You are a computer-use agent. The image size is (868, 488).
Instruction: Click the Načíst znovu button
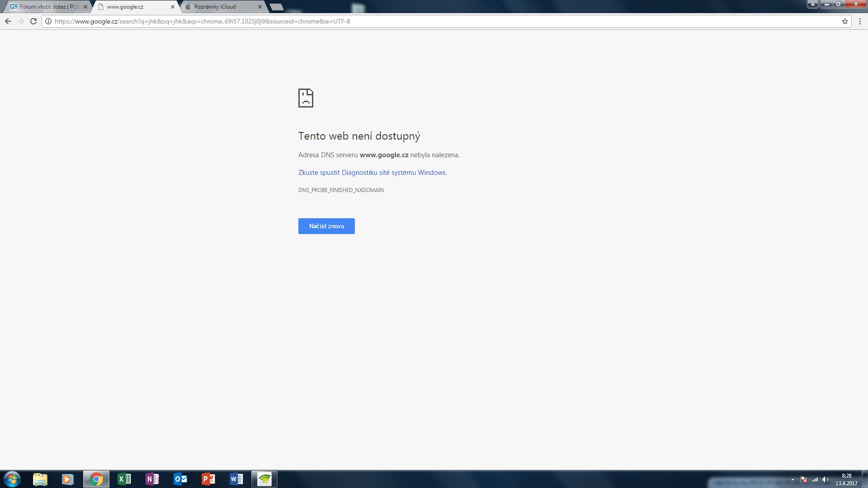326,226
